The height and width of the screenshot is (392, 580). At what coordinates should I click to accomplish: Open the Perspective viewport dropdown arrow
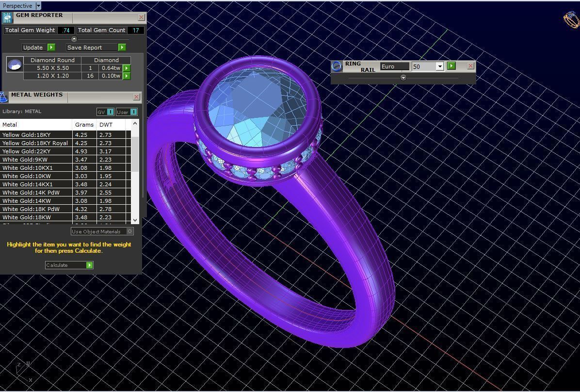pyautogui.click(x=38, y=6)
